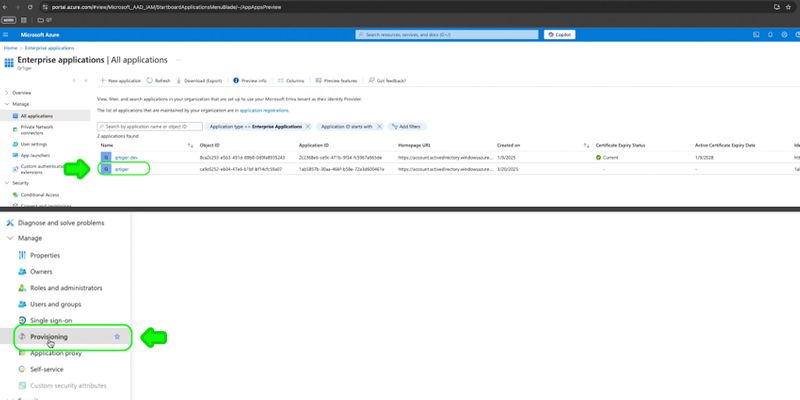
Task: Click the Application type == Enterprise Applications filter
Action: click(256, 126)
